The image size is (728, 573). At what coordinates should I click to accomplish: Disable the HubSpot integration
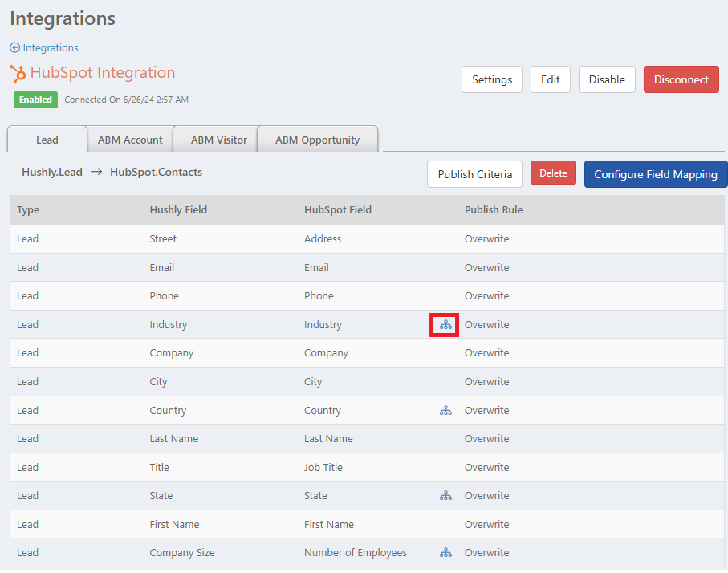(x=606, y=79)
